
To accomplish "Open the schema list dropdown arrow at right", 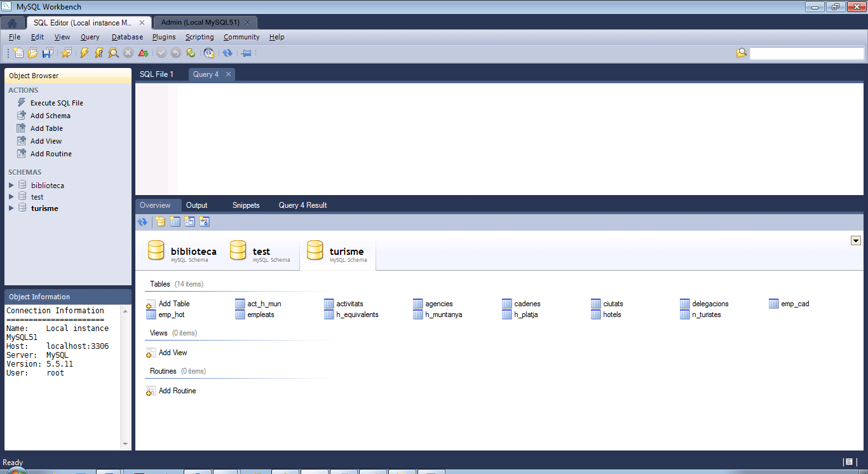I will 855,240.
